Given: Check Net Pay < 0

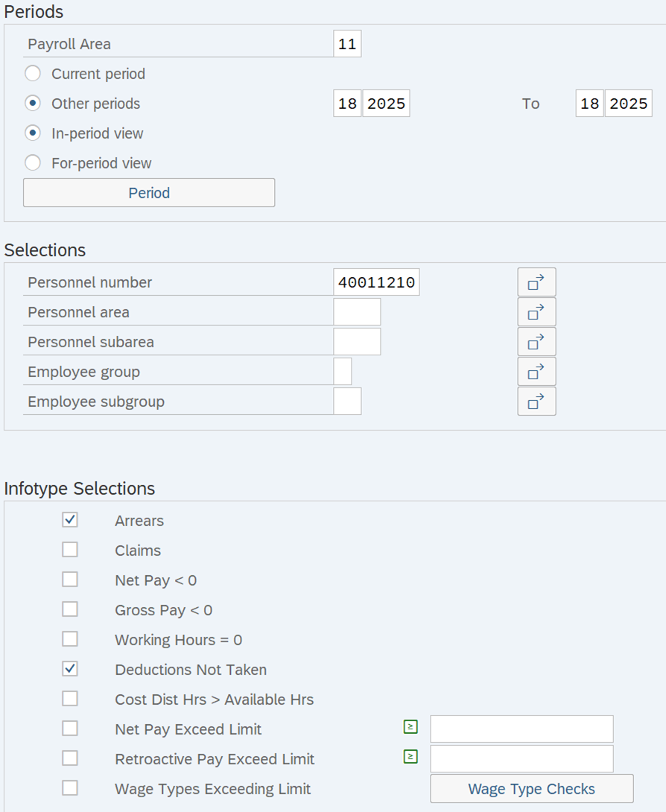Looking at the screenshot, I should 70,579.
